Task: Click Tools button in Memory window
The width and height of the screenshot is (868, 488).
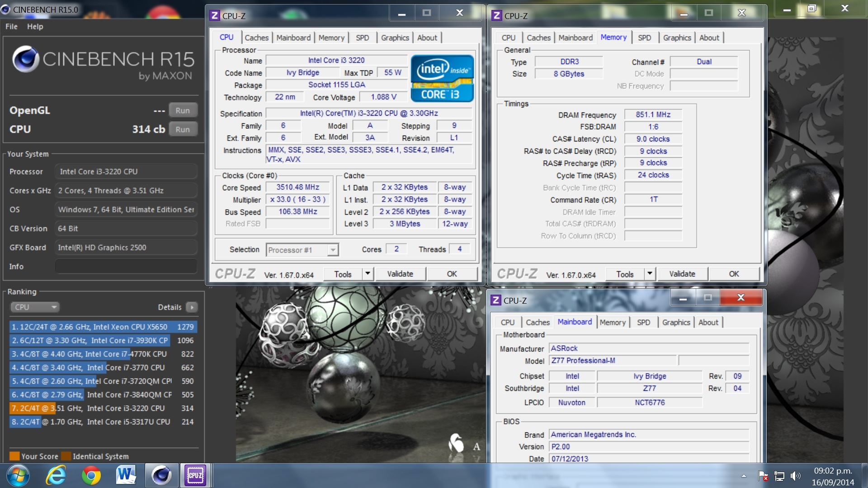Action: point(625,274)
